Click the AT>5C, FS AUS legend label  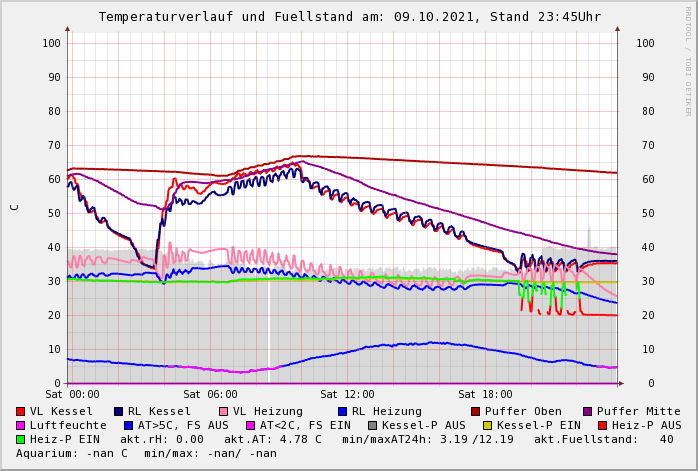click(x=183, y=425)
